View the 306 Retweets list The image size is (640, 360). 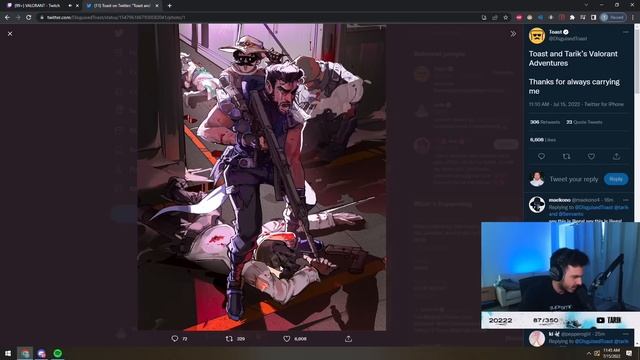(544, 122)
